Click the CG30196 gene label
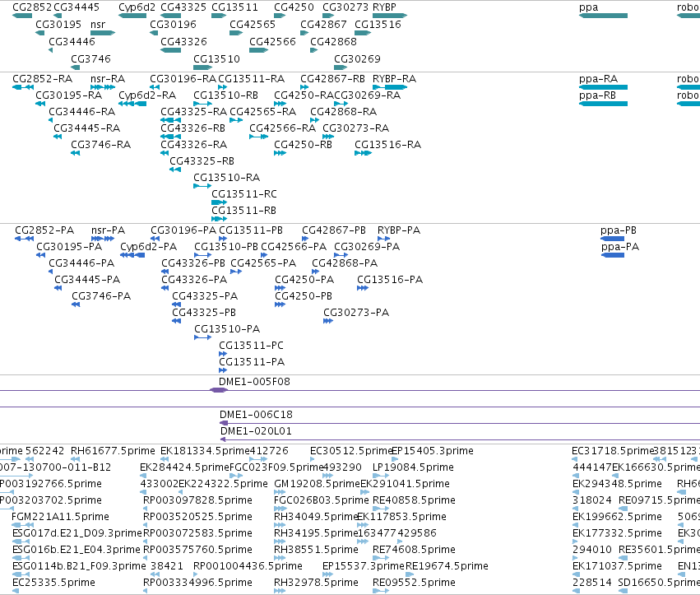Screen dimensions: 700x595 click(173, 24)
